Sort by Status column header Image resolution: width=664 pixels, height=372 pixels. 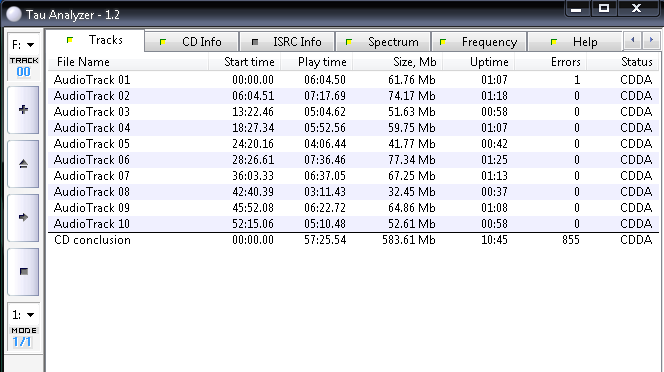coord(622,62)
